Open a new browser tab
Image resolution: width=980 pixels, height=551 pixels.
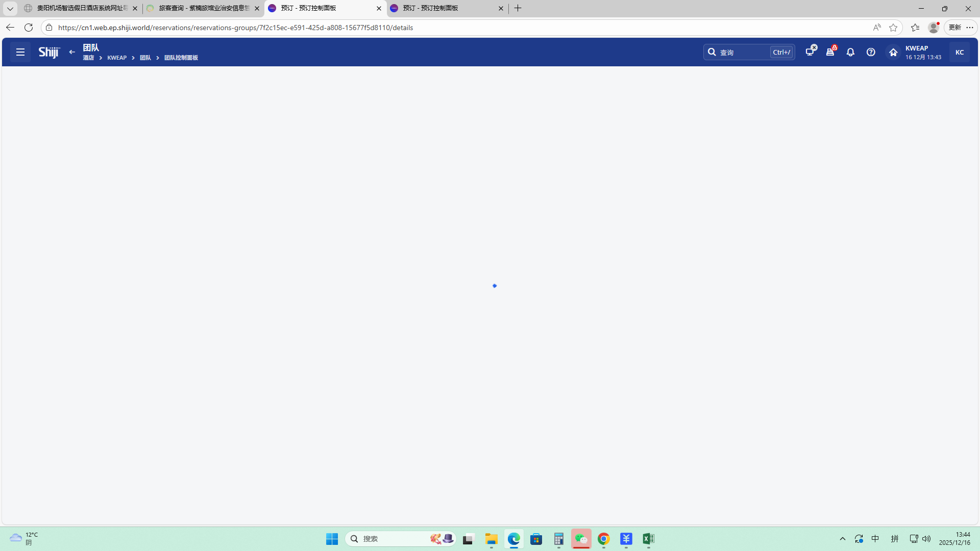[518, 8]
